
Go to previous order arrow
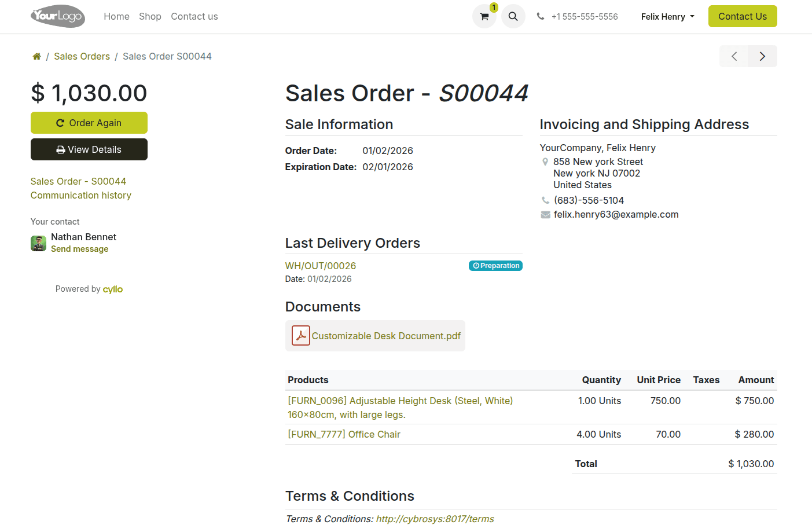[734, 56]
